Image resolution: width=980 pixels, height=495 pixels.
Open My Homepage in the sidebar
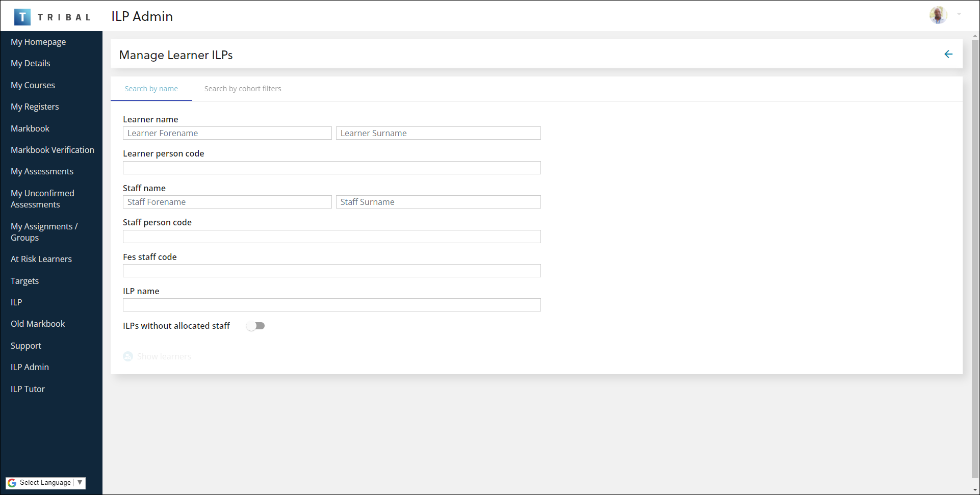[38, 42]
